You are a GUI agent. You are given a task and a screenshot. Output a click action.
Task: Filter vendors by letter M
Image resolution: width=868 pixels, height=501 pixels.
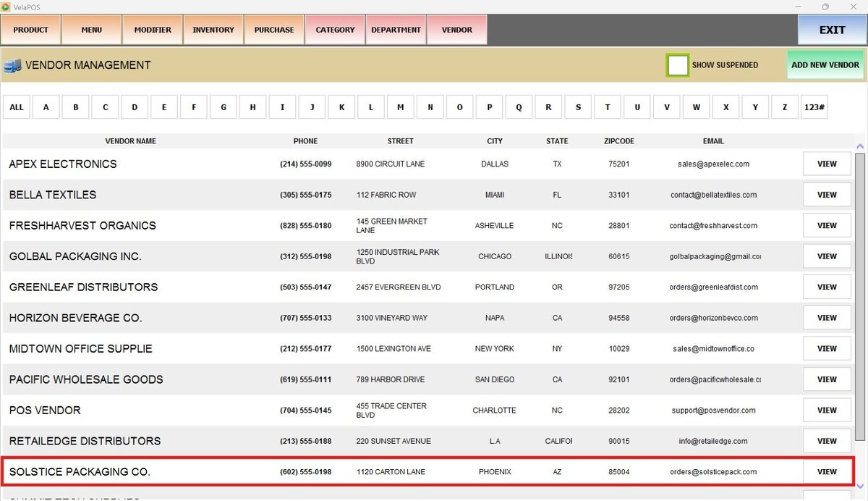tap(401, 107)
